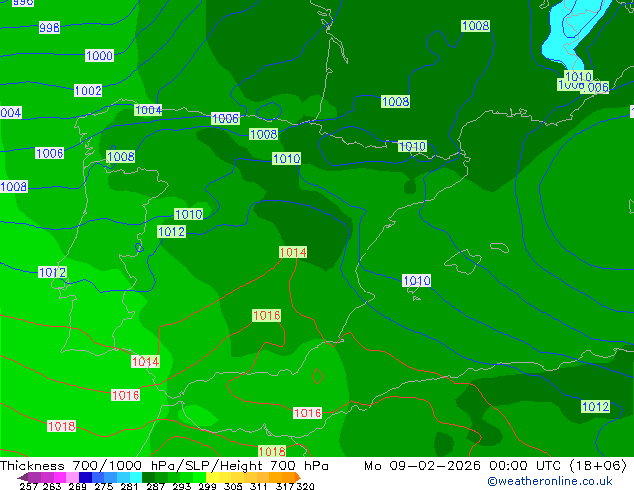Click the 269 legend value
Image resolution: width=634 pixels, height=490 pixels.
pos(78,486)
